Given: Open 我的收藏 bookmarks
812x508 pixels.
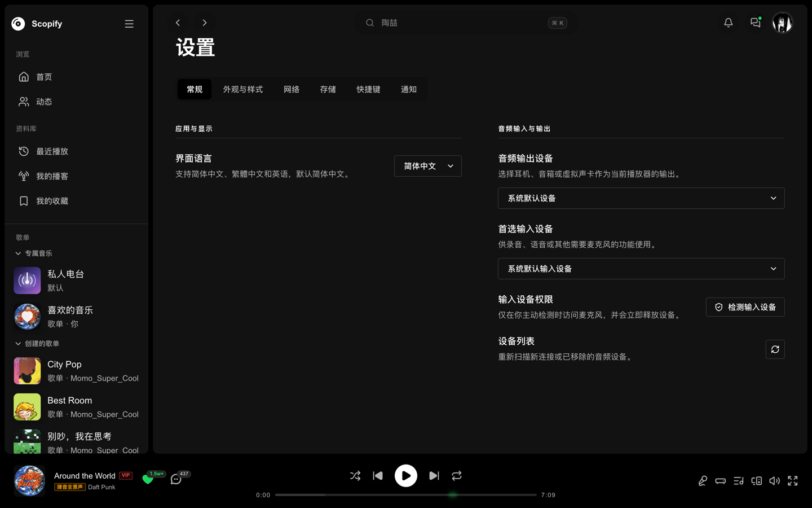Looking at the screenshot, I should pos(76,201).
